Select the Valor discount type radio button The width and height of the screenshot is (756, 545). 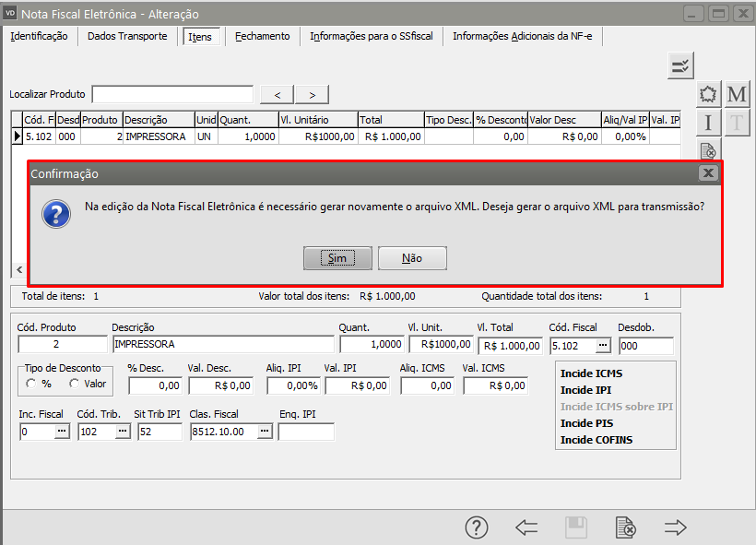pos(73,384)
